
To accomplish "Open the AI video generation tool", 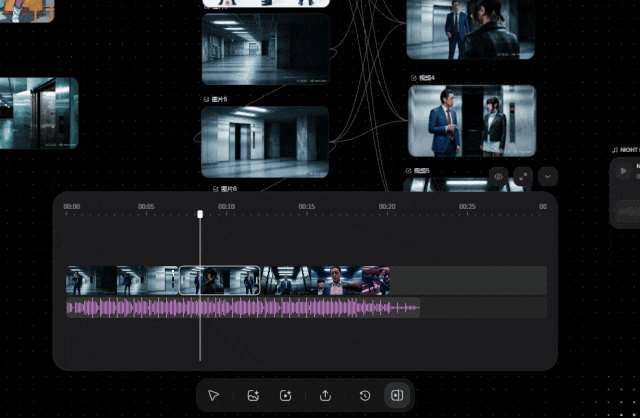I will click(285, 395).
